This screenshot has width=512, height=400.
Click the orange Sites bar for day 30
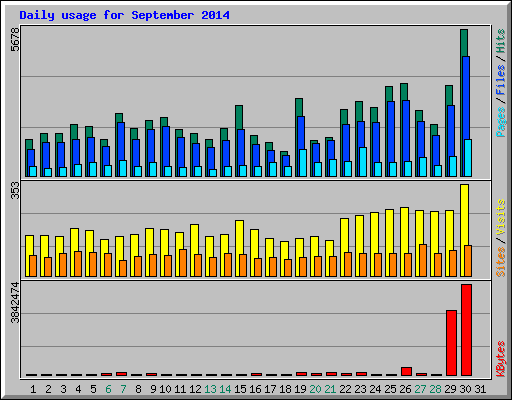point(468,261)
